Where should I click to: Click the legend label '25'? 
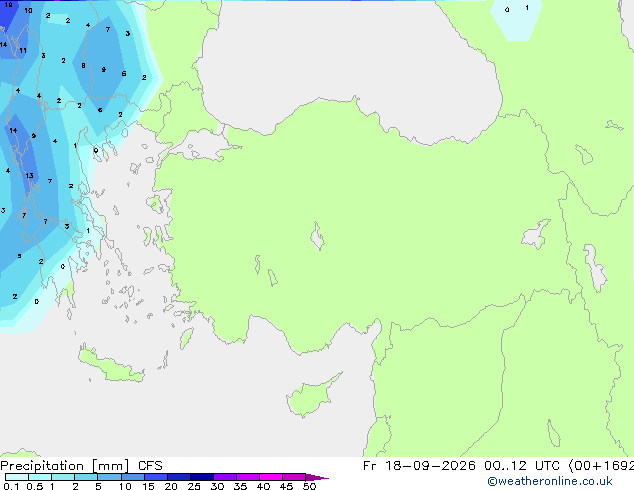(x=194, y=486)
